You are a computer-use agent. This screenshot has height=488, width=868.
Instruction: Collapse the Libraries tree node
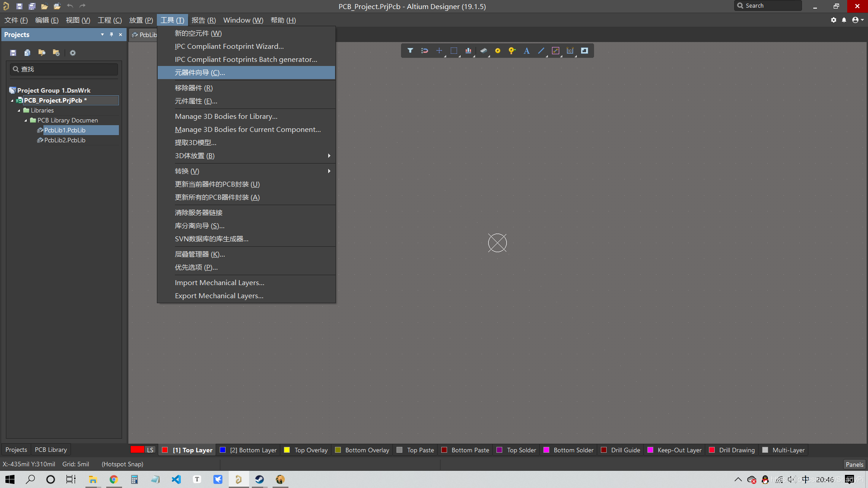click(19, 110)
